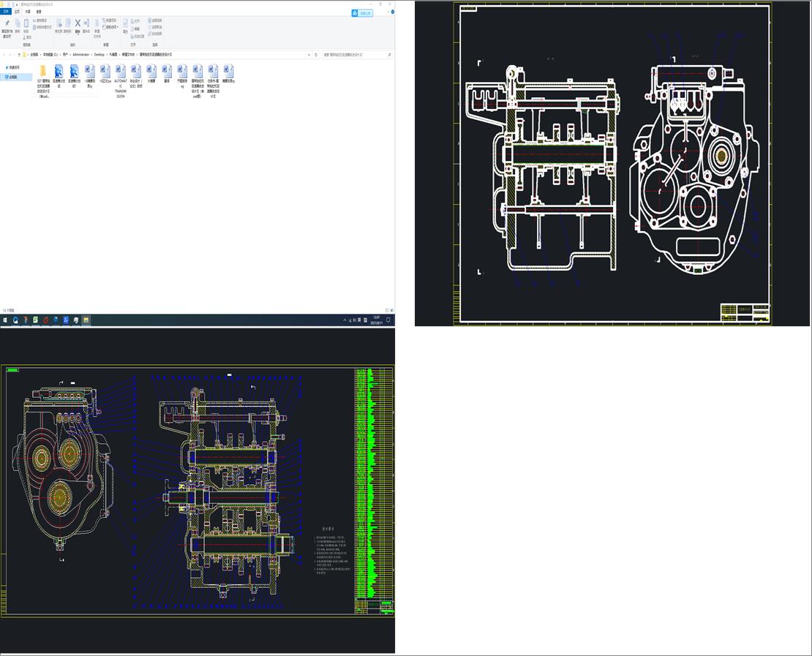This screenshot has width=812, height=656.
Task: Open the File tab in Explorer ribbon
Action: tap(6, 12)
